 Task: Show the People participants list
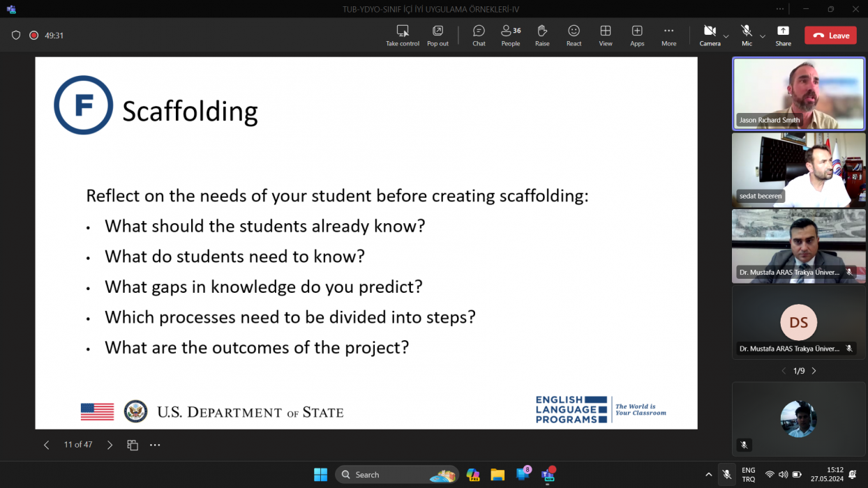(x=510, y=31)
